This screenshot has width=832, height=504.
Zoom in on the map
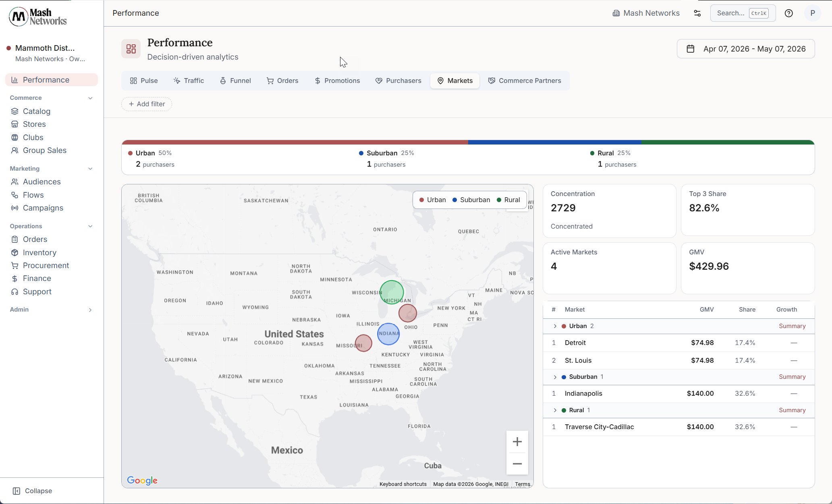(x=517, y=442)
